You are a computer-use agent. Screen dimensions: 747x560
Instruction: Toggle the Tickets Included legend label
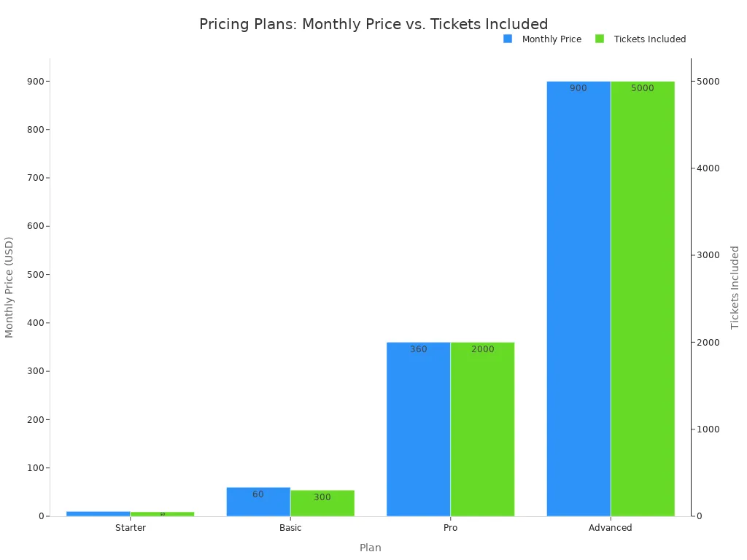tap(649, 39)
